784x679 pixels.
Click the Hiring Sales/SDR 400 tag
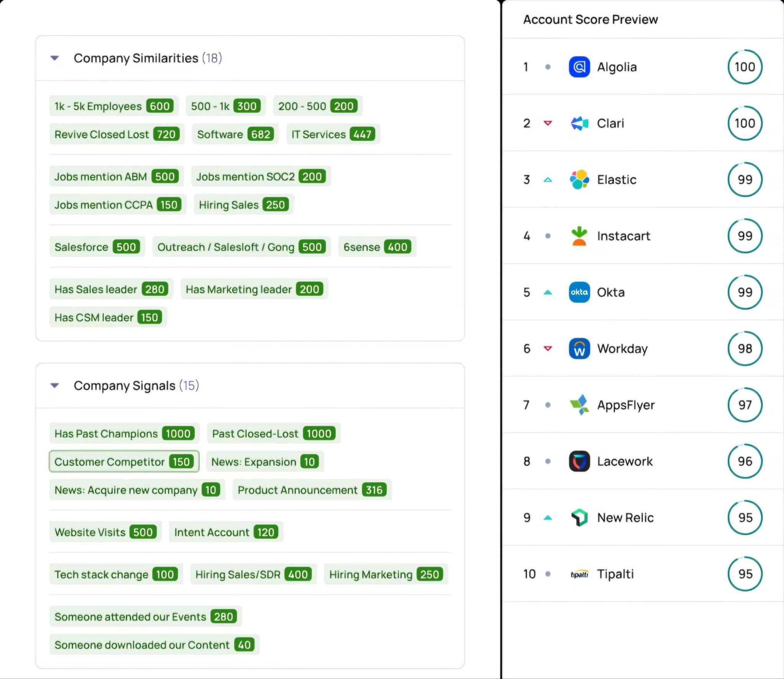[254, 574]
